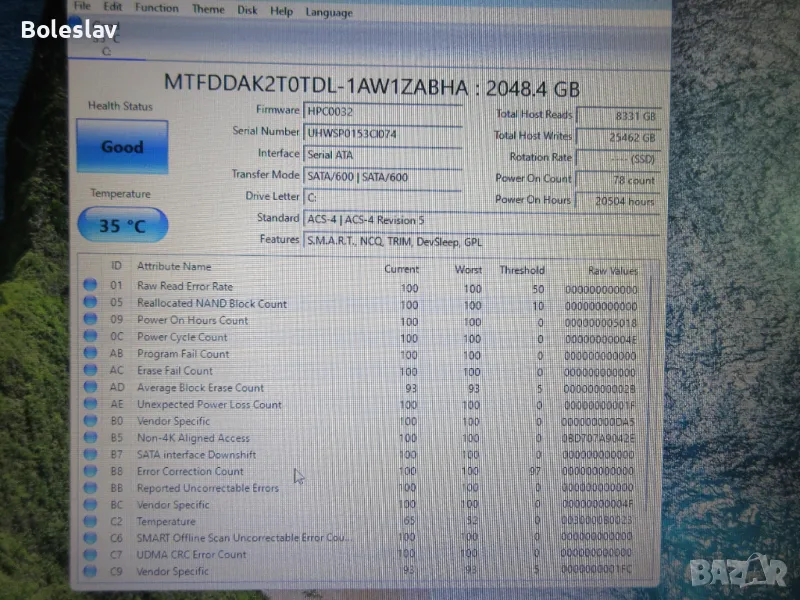Click status icon next to Temperature attribute row

(x=91, y=522)
